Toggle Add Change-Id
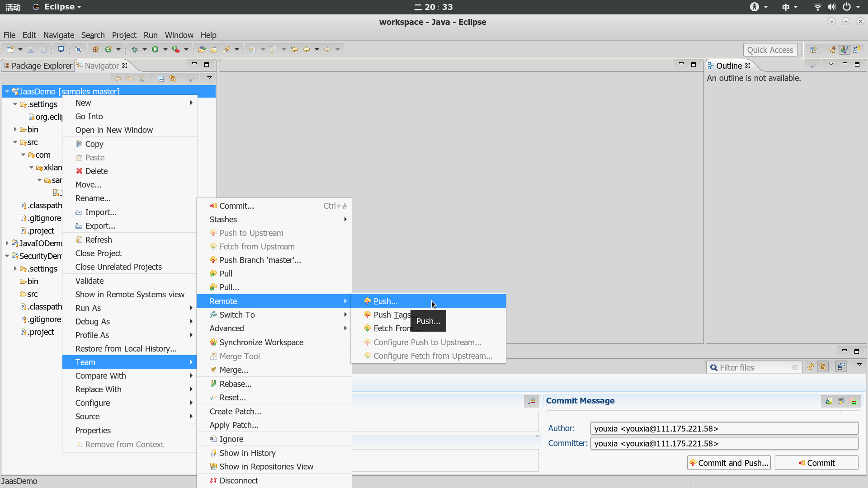The image size is (868, 488). (854, 401)
